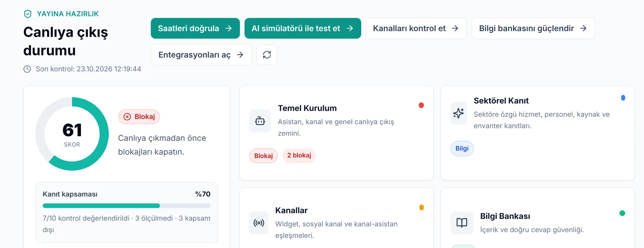Click the Kanıt kapsaması progress bar
This screenshot has height=248, width=644.
[x=127, y=206]
